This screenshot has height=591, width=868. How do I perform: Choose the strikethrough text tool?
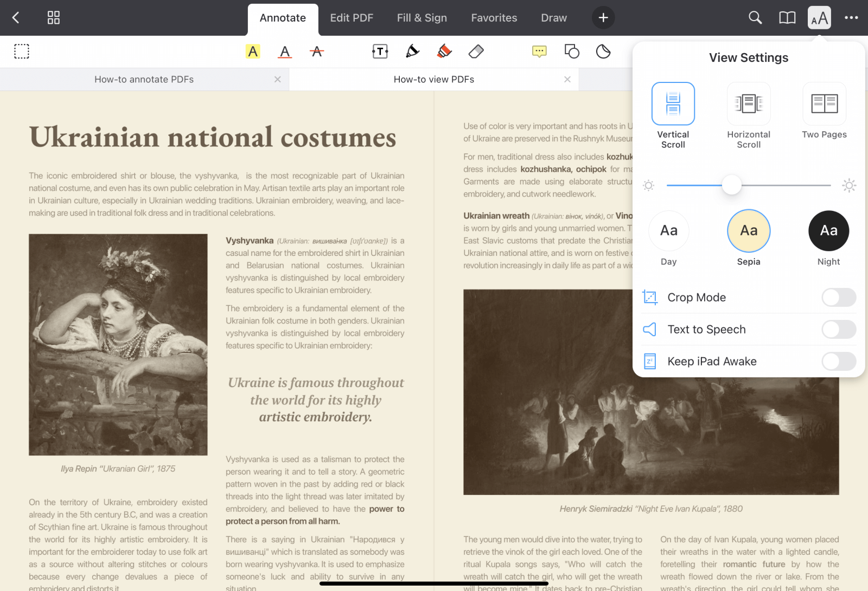coord(317,52)
